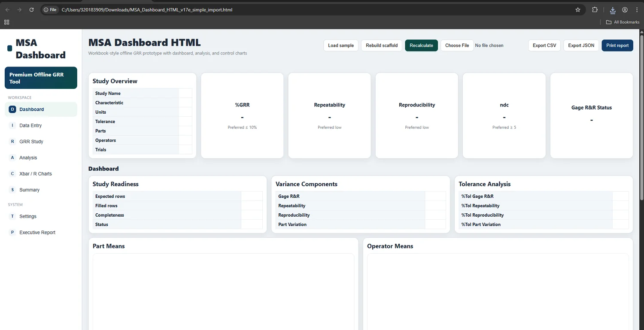
Task: Click the Characteristic row label
Action: point(109,103)
